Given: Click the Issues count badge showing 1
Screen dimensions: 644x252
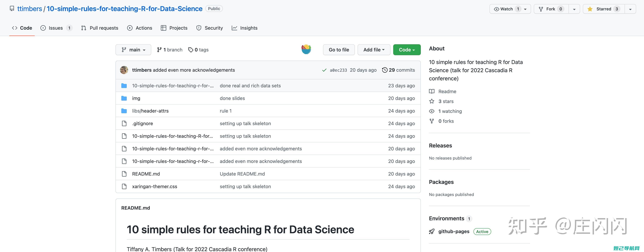Looking at the screenshot, I should tap(69, 28).
